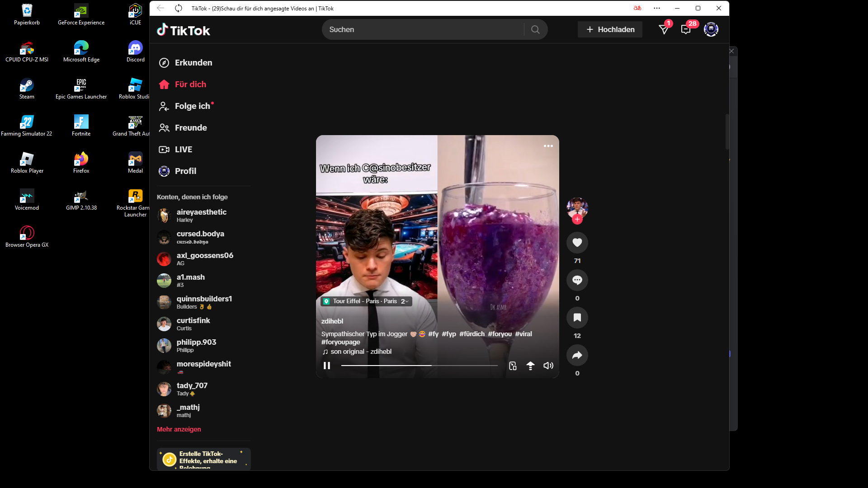Click the search magnifier icon
868x488 pixels.
[x=535, y=29]
